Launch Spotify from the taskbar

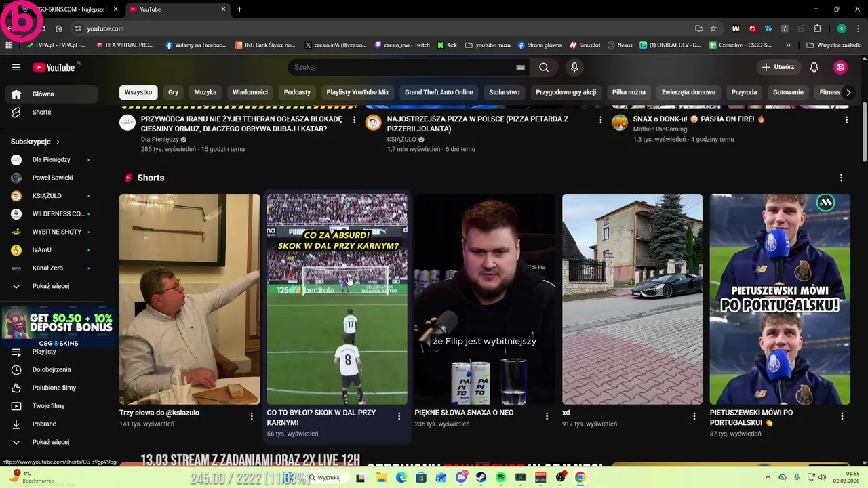coord(500,477)
